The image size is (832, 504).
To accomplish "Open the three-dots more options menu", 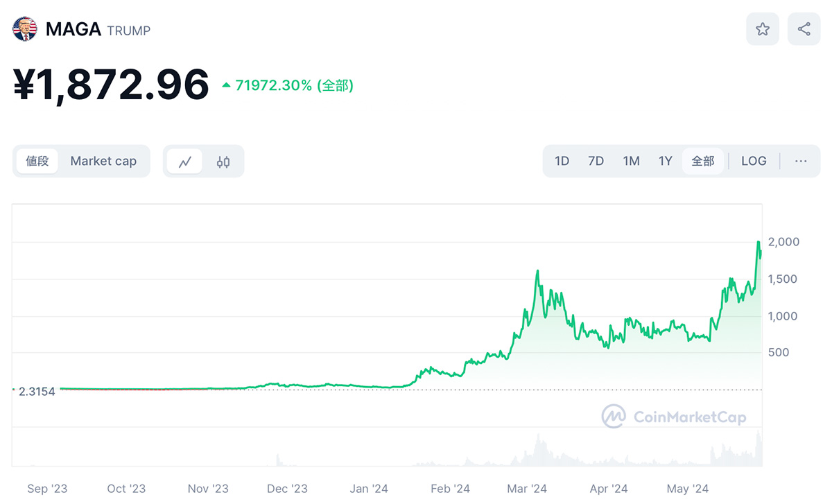I will pyautogui.click(x=801, y=161).
